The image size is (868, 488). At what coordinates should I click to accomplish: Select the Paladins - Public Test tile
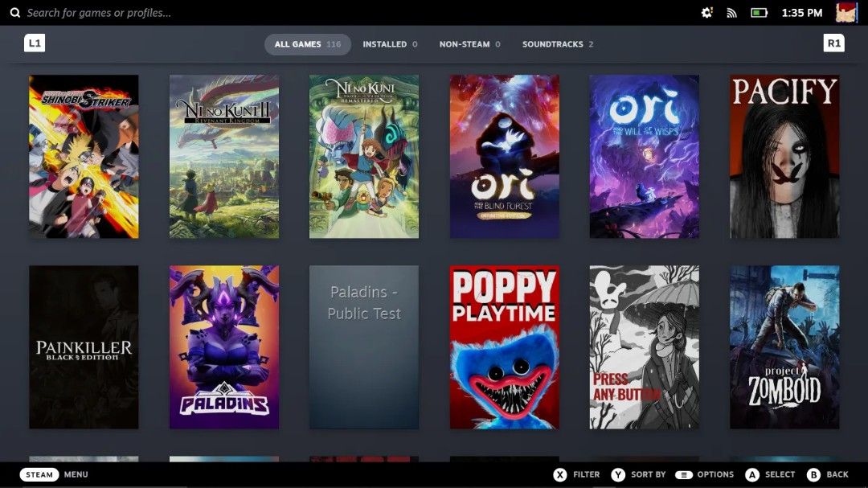[364, 347]
